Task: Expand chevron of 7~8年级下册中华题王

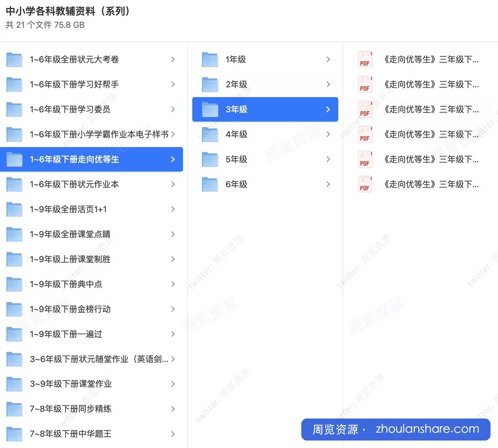Action: click(173, 433)
